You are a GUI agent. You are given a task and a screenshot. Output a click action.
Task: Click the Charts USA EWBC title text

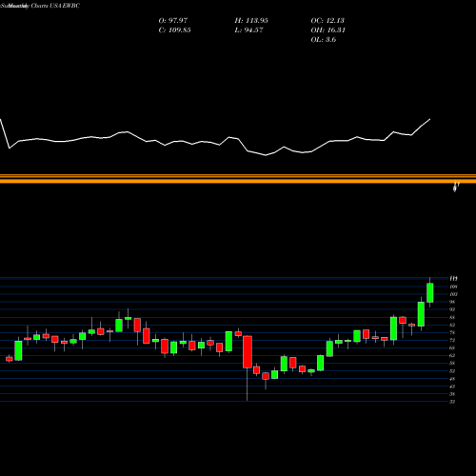55,6
